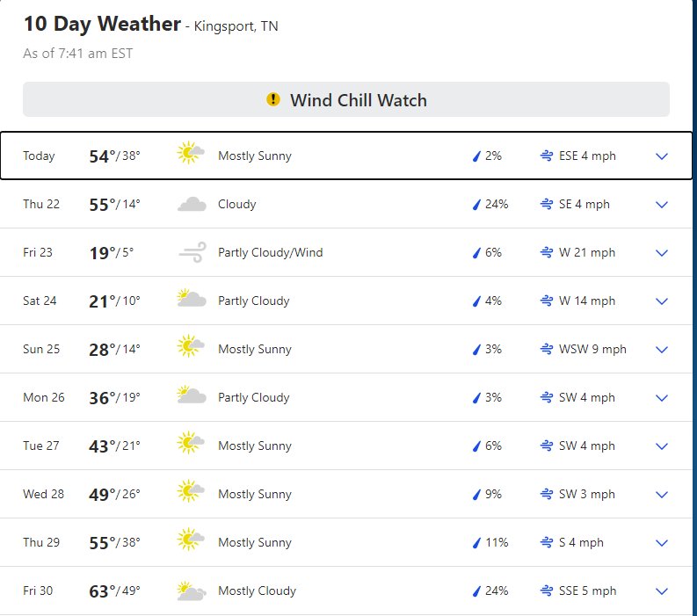The image size is (697, 616).
Task: Click the Partly Cloudy icon for Sat 24
Action: (192, 298)
